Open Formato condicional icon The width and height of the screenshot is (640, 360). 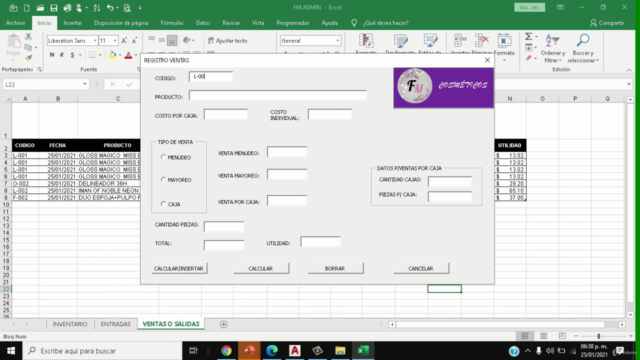tap(366, 41)
